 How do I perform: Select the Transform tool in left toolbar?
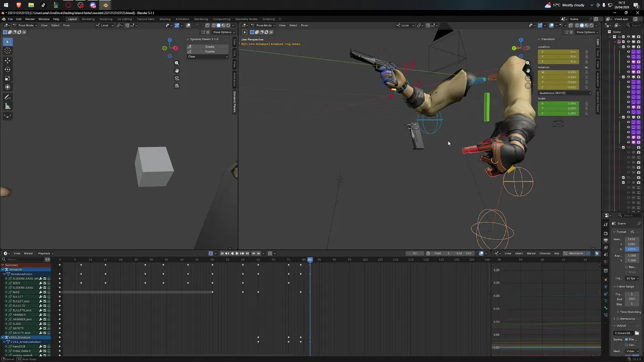[x=8, y=87]
